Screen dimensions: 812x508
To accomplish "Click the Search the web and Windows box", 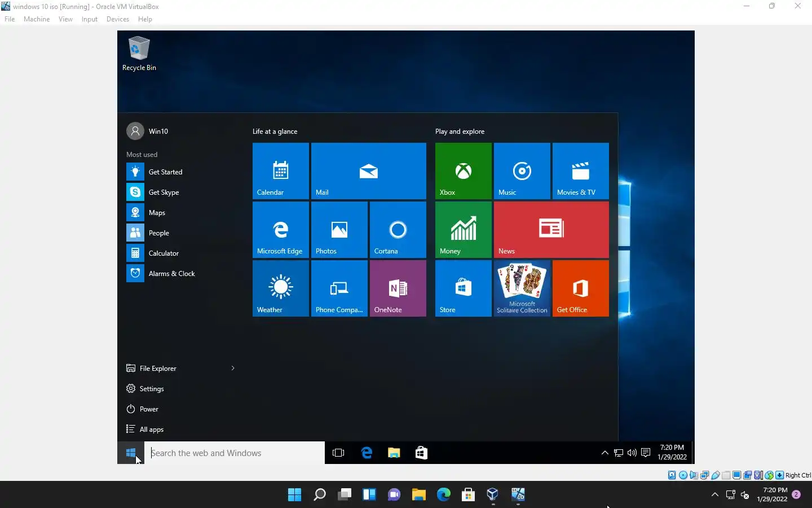I will pos(235,453).
